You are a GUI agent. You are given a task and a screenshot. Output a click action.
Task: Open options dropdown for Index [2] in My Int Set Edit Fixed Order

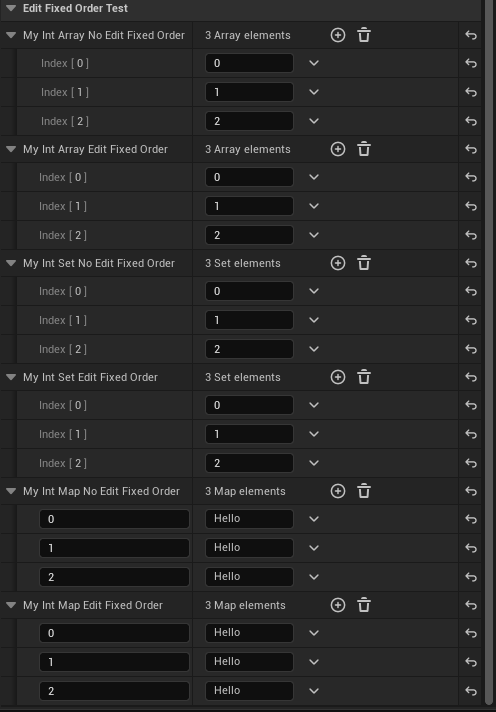(x=314, y=463)
